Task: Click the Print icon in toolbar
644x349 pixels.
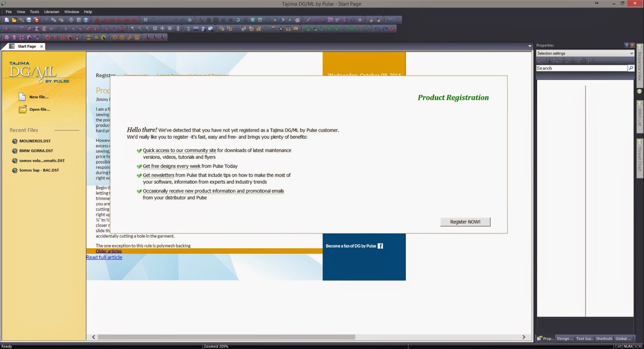Action: (71, 20)
